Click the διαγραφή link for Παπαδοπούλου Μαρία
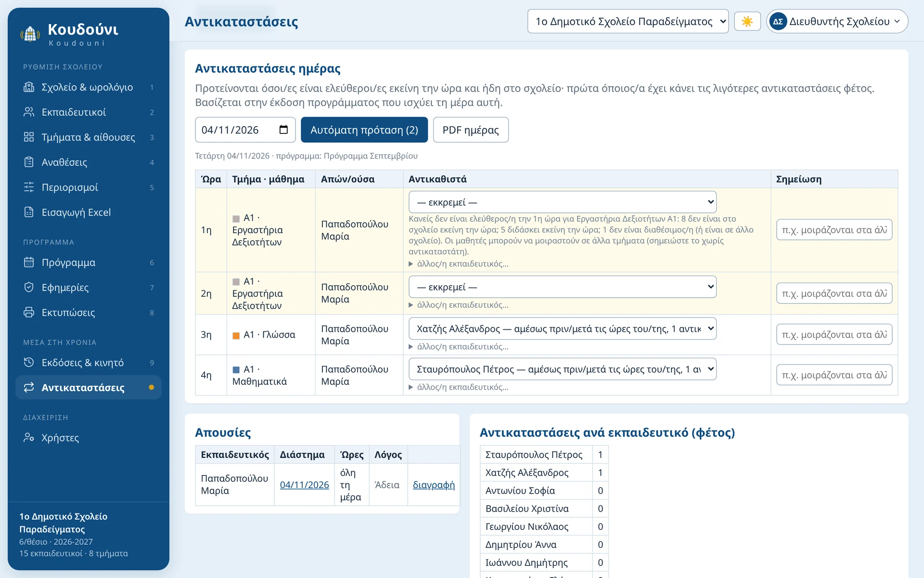Viewport: 924px width, 578px height. (x=434, y=485)
